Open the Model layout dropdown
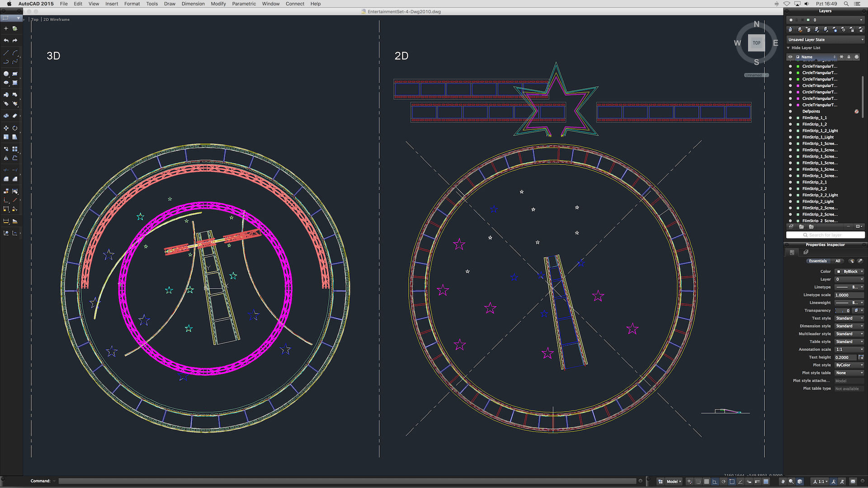Image resolution: width=868 pixels, height=488 pixels. pyautogui.click(x=674, y=482)
